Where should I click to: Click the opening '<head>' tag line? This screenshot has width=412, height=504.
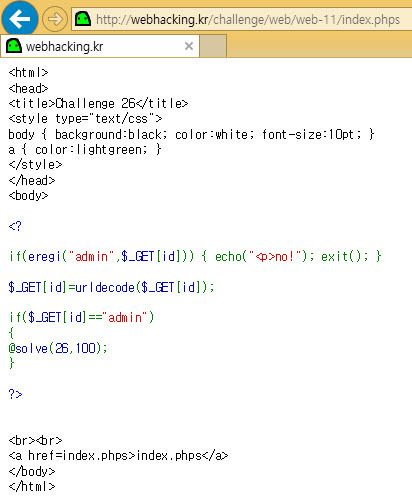click(x=28, y=88)
